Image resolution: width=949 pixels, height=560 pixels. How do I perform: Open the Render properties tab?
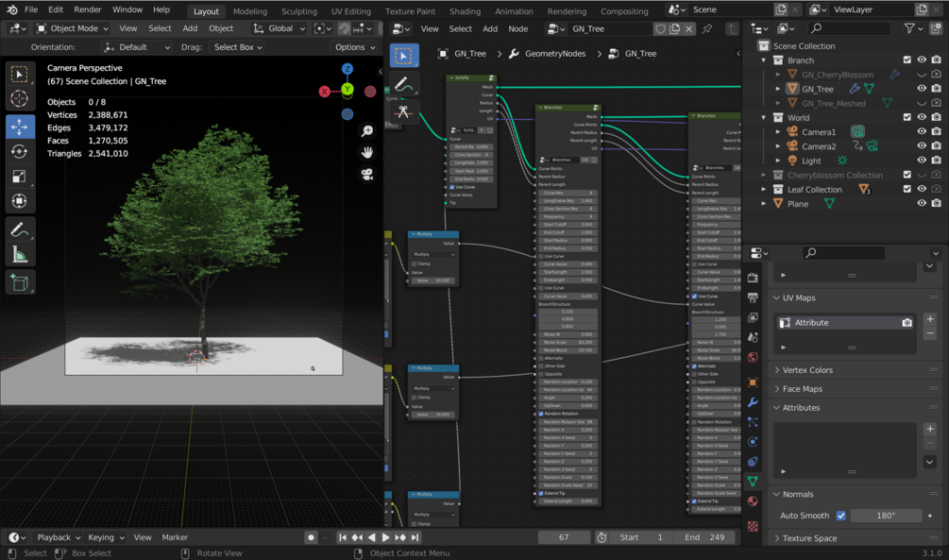pyautogui.click(x=753, y=278)
